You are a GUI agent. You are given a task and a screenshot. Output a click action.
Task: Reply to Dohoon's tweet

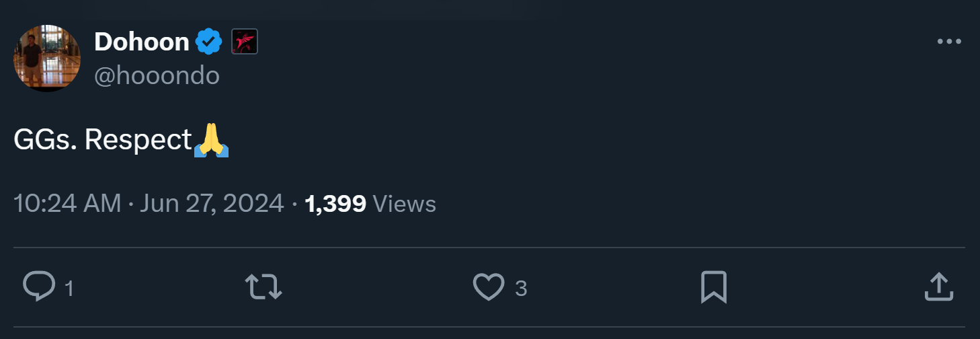(39, 287)
